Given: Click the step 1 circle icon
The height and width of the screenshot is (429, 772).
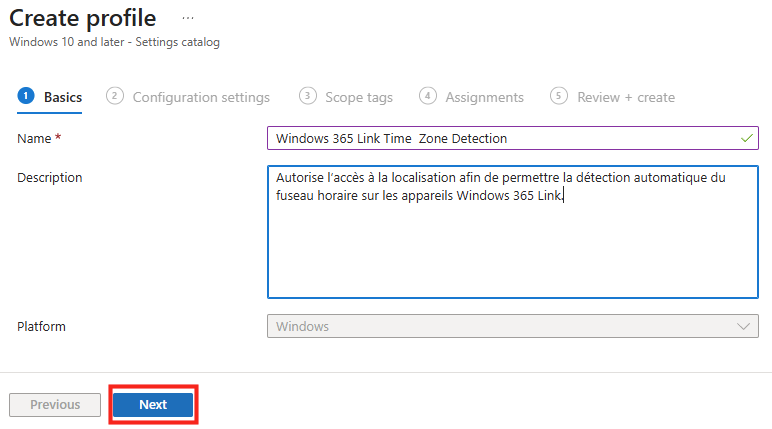Looking at the screenshot, I should 26,96.
